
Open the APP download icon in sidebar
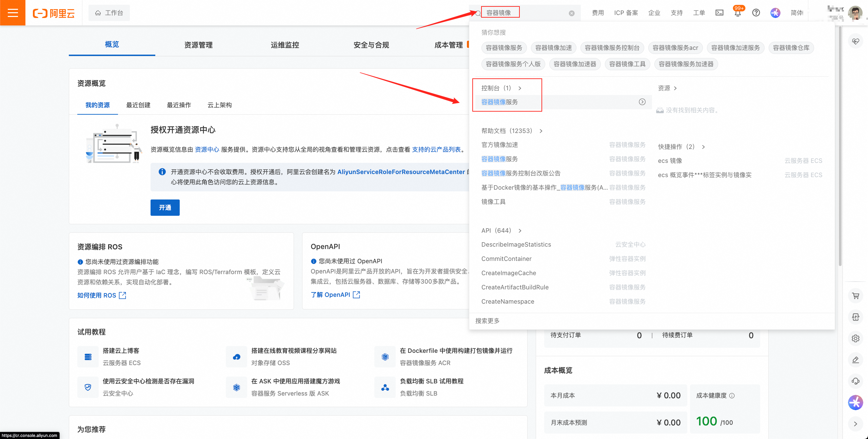click(856, 317)
